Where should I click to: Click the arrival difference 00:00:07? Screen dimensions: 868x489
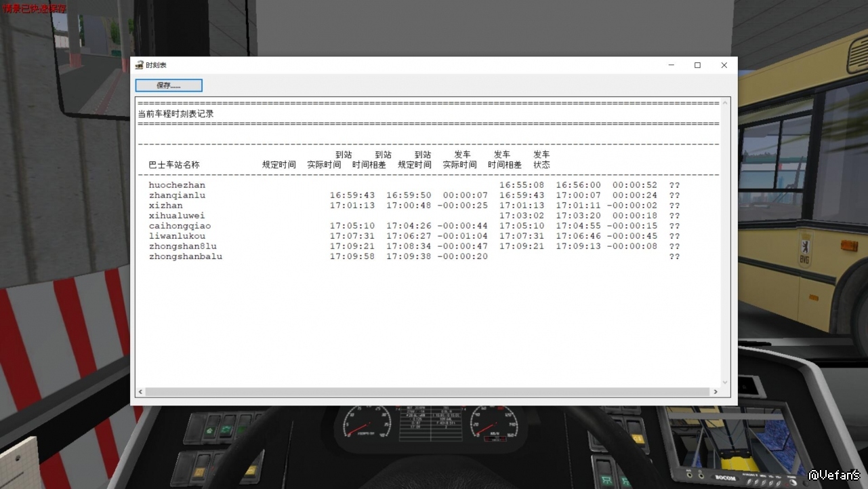pos(466,195)
